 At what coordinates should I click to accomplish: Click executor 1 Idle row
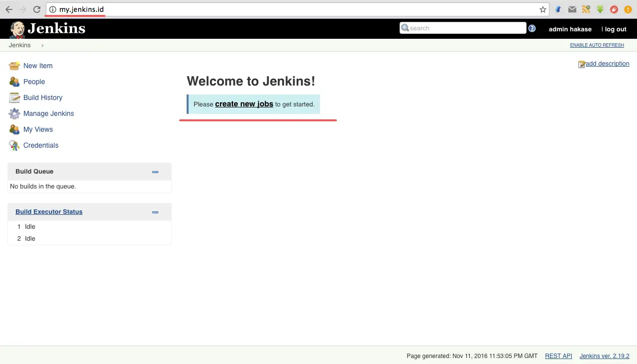point(90,227)
